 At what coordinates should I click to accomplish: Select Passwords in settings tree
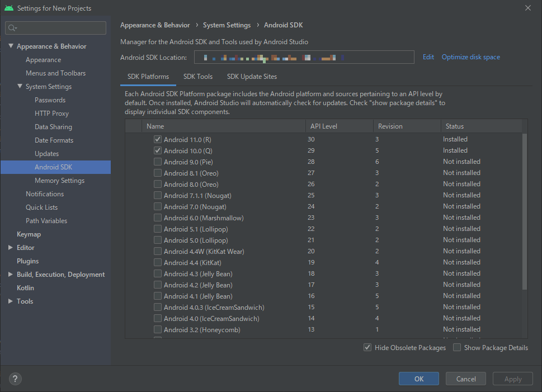(50, 100)
